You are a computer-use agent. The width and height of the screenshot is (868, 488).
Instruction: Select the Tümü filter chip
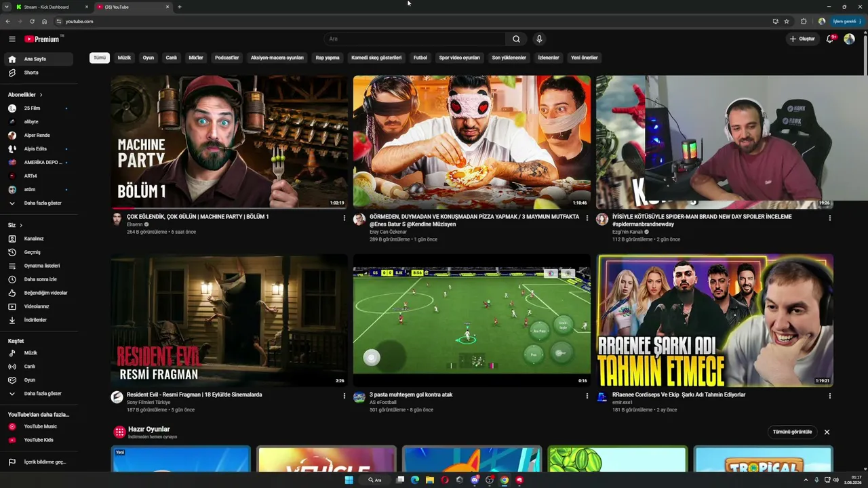click(x=100, y=58)
